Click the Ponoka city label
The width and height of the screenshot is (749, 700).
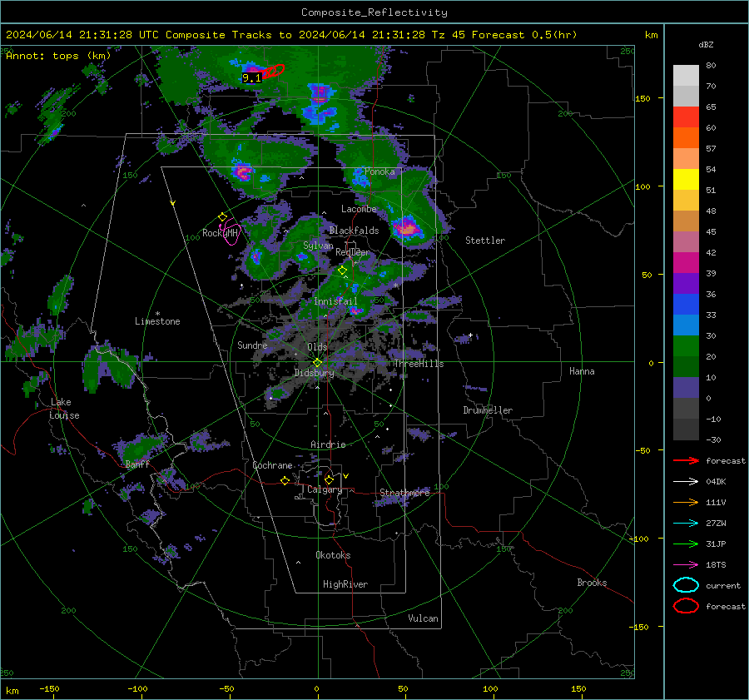pyautogui.click(x=379, y=171)
